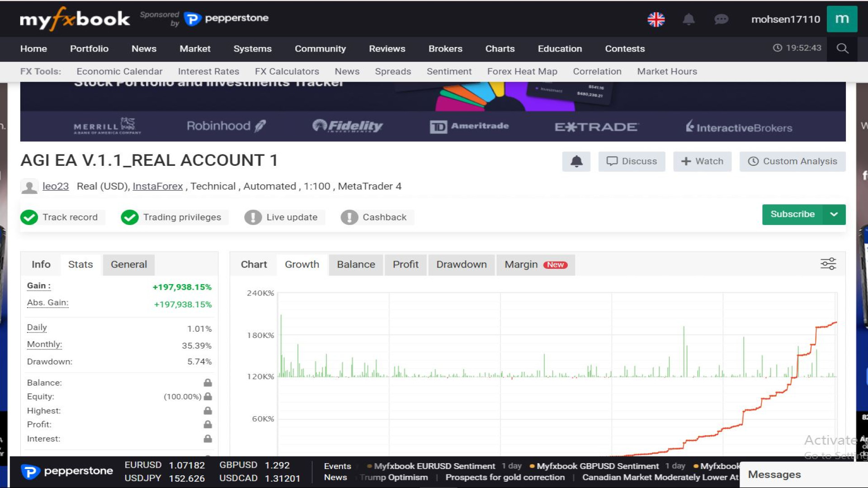Open the language flag selector
The height and width of the screenshot is (488, 868).
(x=656, y=19)
